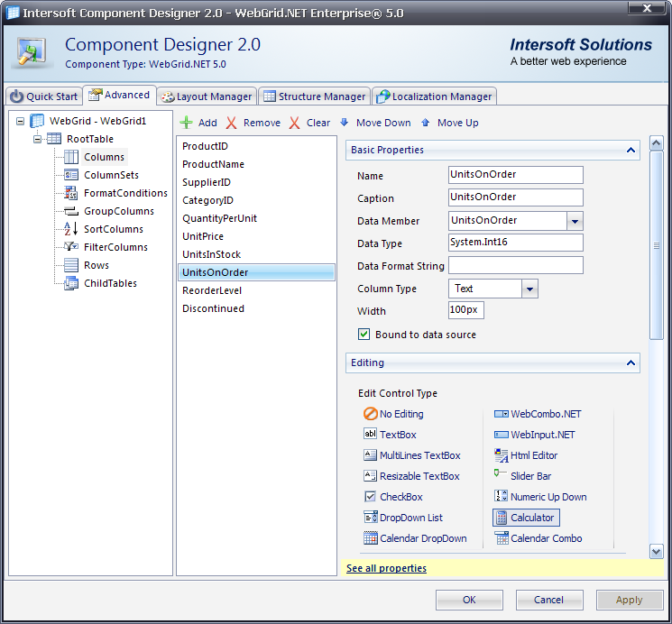
Task: Choose the WebCombo.NET edit control
Action: (x=538, y=414)
